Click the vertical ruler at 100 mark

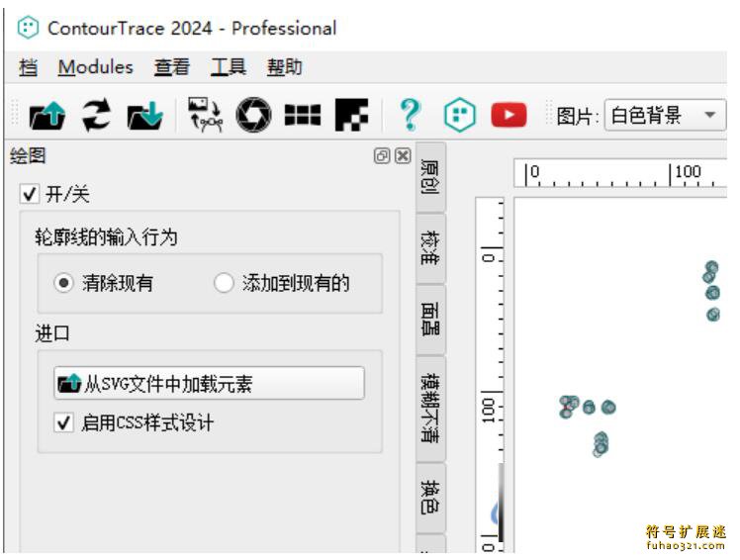[x=491, y=406]
